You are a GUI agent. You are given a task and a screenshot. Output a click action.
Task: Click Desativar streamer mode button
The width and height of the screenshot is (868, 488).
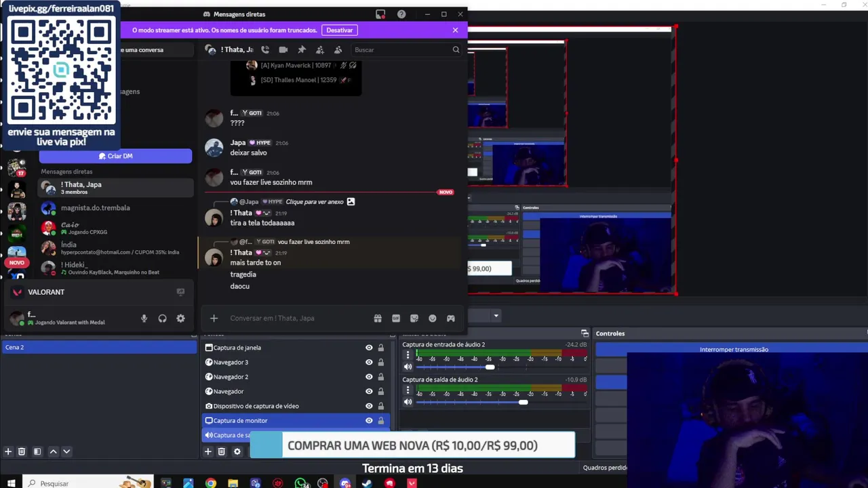339,30
